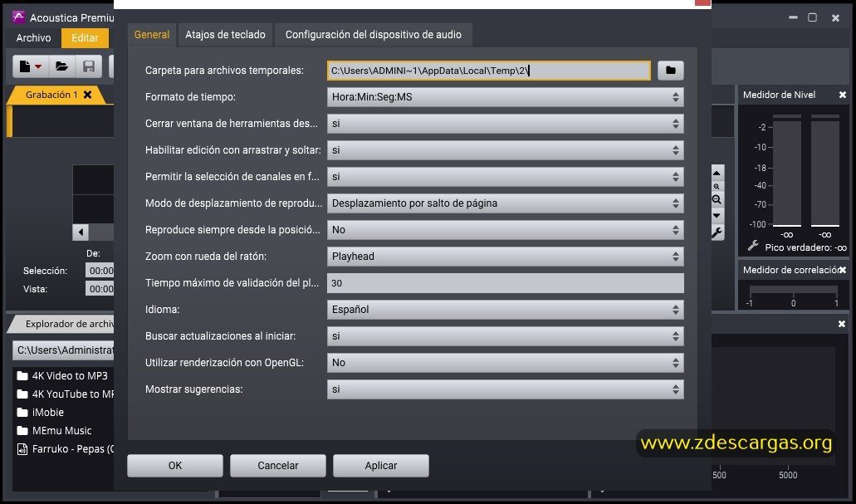The width and height of the screenshot is (856, 504).
Task: Click the timeline scroll left arrow
Action: tap(81, 232)
